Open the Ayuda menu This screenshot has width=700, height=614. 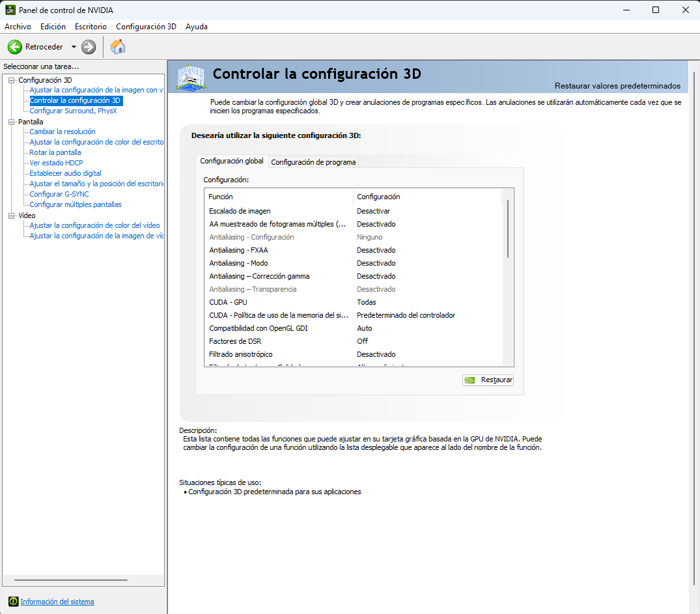click(x=197, y=27)
